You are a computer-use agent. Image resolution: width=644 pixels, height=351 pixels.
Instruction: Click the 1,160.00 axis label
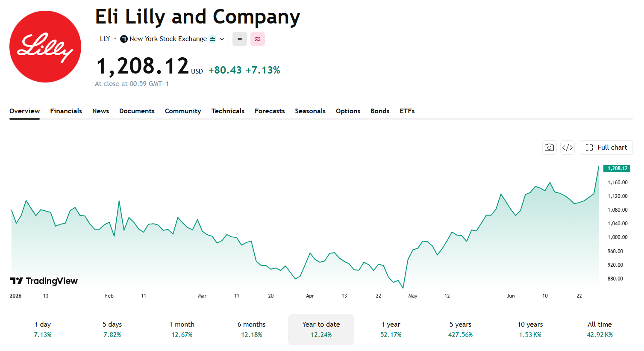[x=618, y=183]
